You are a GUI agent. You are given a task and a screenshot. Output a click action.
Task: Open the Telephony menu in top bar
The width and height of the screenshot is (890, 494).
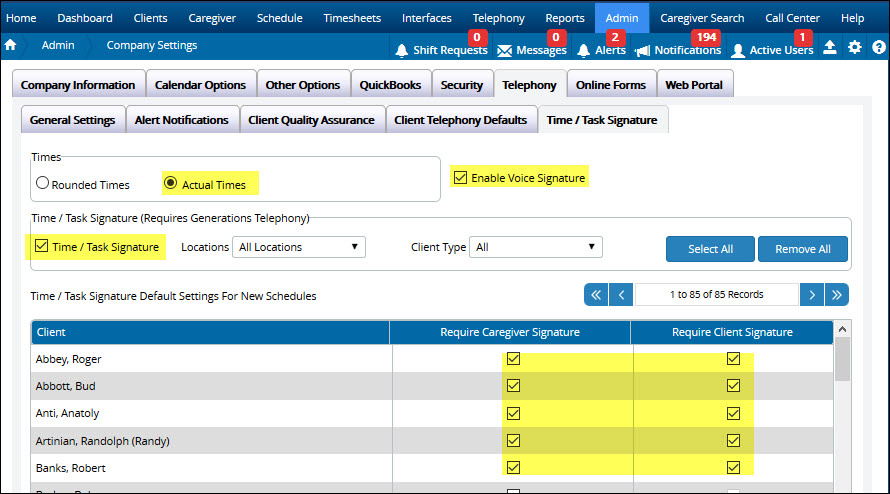(498, 18)
